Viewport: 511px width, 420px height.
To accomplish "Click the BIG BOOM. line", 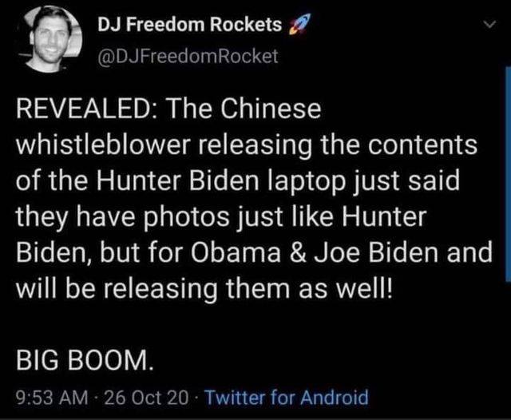I will click(x=85, y=361).
